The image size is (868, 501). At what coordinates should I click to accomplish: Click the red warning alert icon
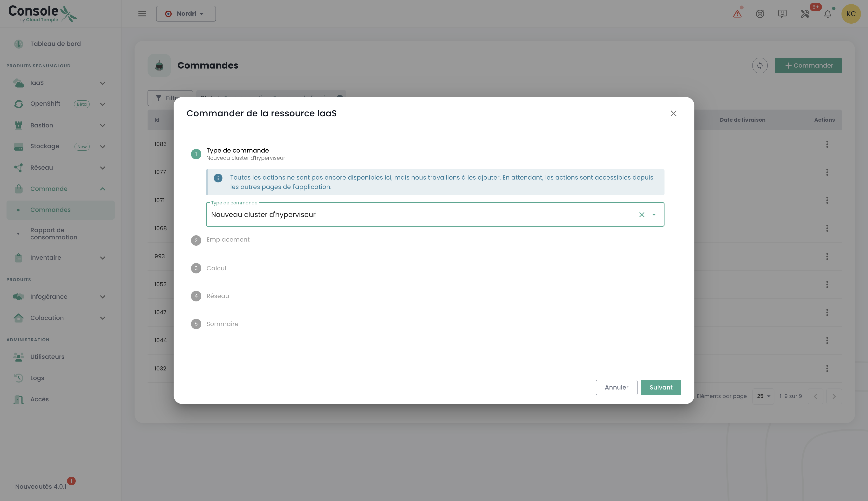tap(737, 14)
